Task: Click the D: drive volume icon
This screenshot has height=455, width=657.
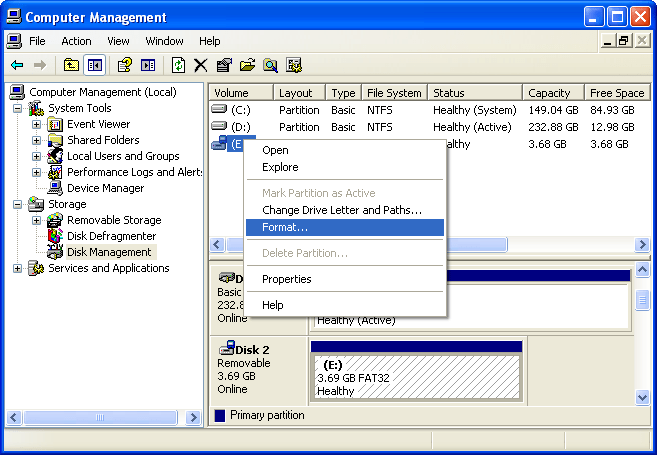Action: pos(219,126)
